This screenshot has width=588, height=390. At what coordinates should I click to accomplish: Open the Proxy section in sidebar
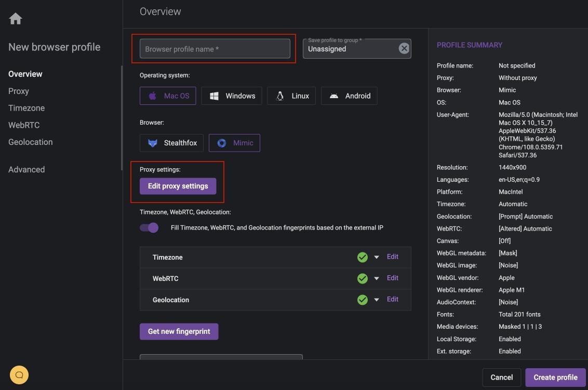click(18, 91)
